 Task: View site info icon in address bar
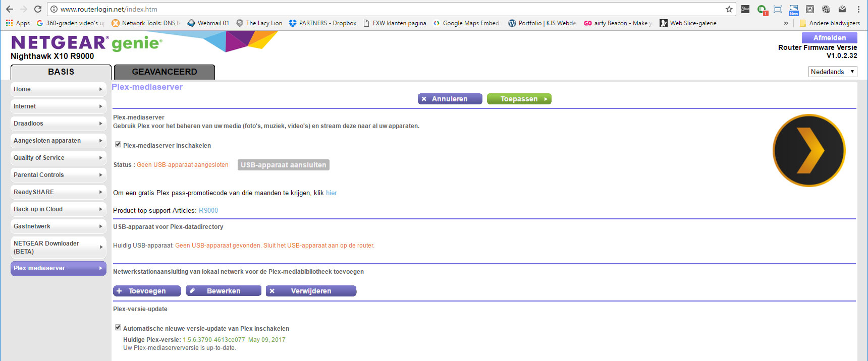[x=54, y=9]
